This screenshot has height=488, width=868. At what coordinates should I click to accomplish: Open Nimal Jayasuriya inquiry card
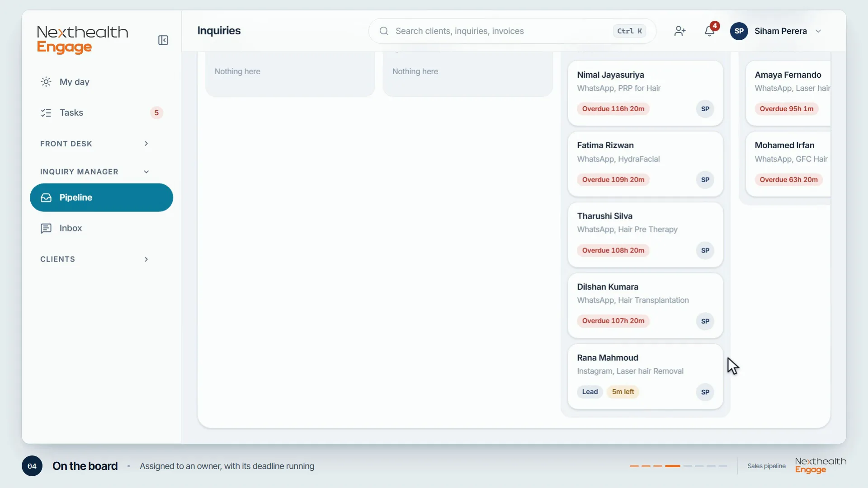645,93
